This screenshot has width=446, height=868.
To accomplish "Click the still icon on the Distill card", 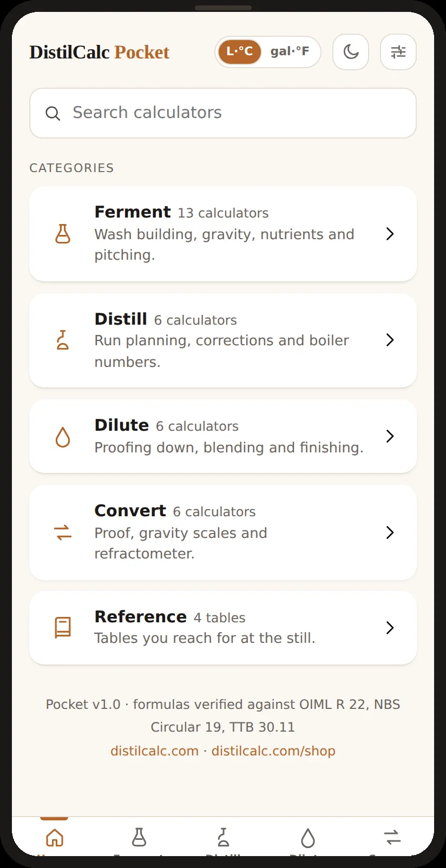I will tap(63, 340).
